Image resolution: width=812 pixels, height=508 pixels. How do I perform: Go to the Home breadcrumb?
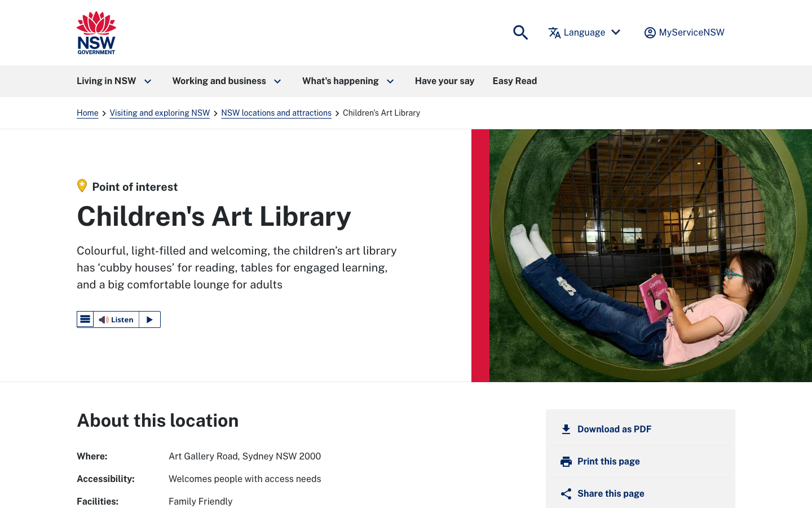(x=87, y=113)
